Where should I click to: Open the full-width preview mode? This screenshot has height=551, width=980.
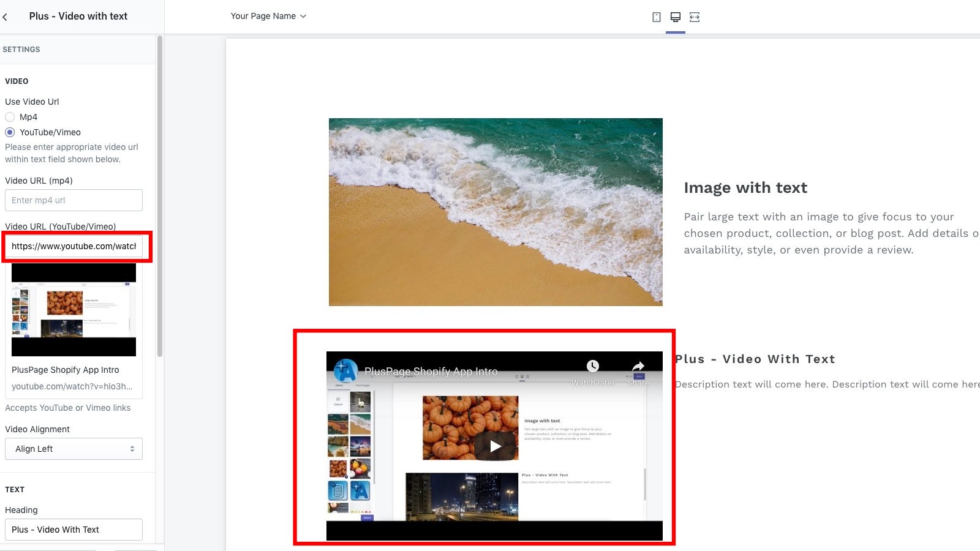click(695, 17)
